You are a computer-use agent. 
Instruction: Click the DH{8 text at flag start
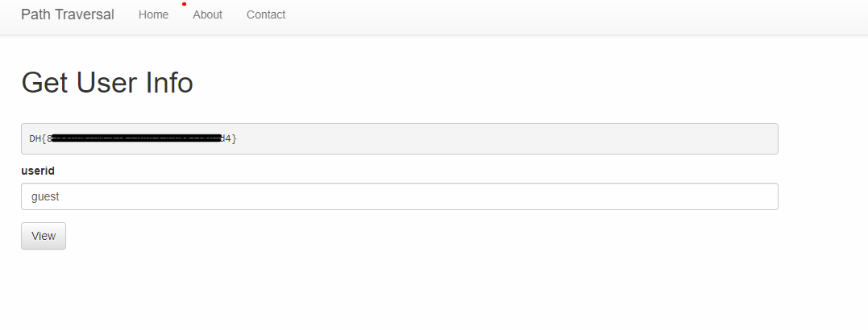tap(40, 138)
